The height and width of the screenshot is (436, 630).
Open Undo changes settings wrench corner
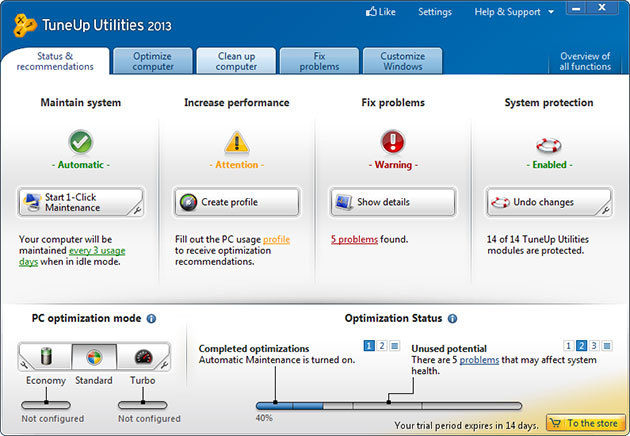[605, 210]
